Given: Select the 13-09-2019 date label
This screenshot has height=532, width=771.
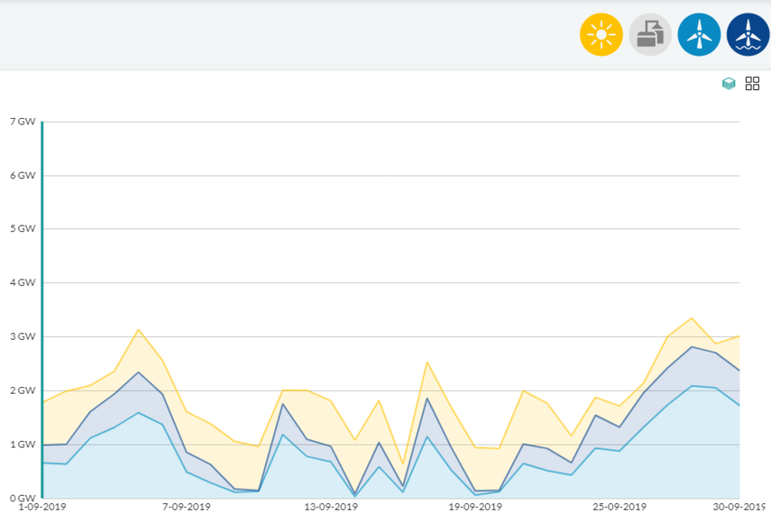Looking at the screenshot, I should coord(331,507).
